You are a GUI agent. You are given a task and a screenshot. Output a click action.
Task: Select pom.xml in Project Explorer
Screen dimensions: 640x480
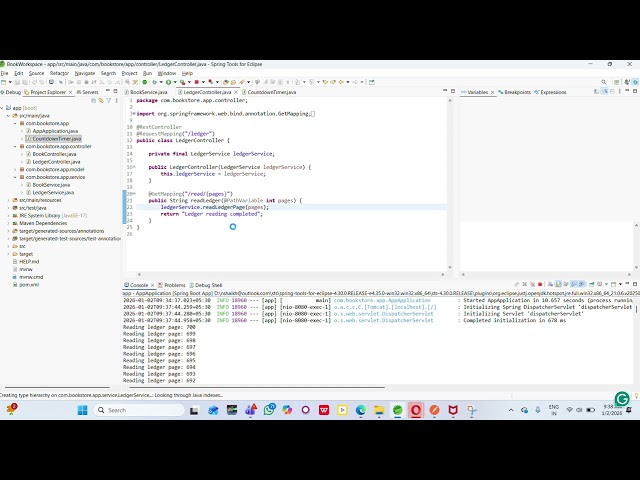pos(29,285)
